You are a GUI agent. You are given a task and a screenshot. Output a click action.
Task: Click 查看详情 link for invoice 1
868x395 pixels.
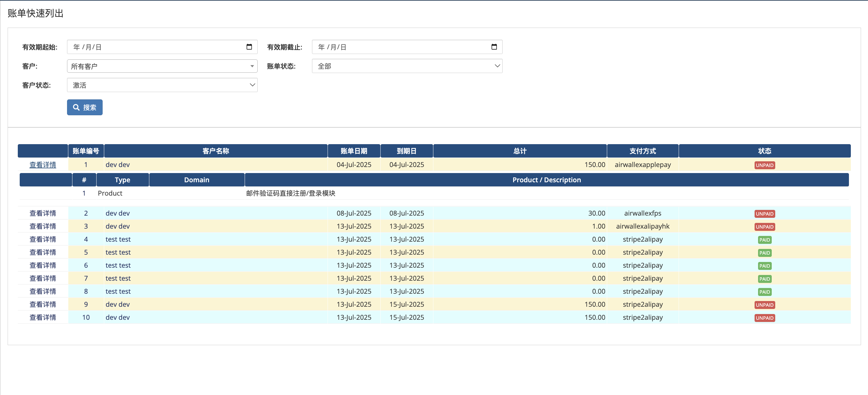tap(43, 165)
